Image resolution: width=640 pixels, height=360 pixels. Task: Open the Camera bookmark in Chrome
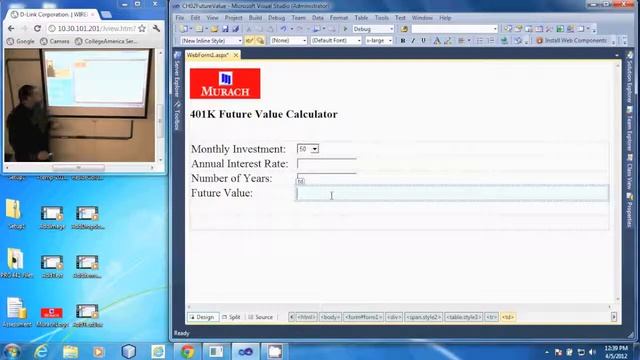(55, 41)
